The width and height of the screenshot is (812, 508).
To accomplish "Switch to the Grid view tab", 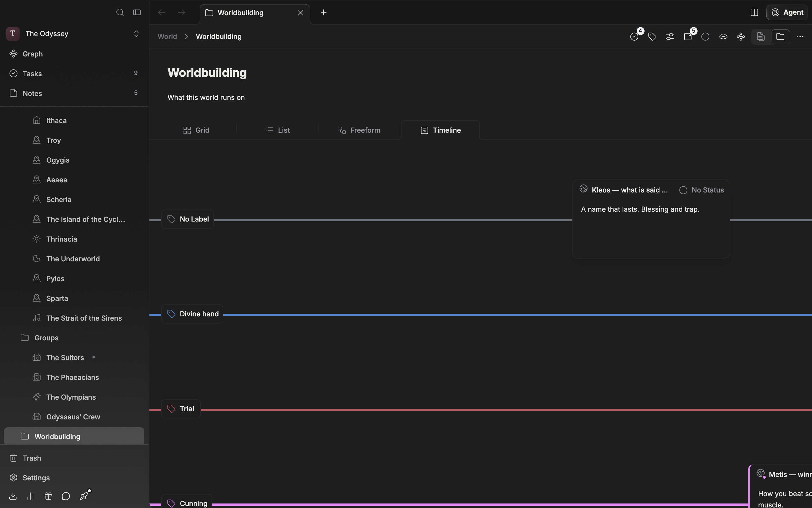I will pos(196,130).
